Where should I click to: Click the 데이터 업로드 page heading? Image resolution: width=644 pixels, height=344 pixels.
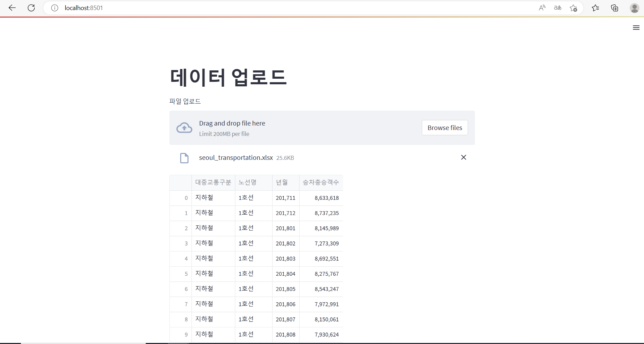point(228,77)
